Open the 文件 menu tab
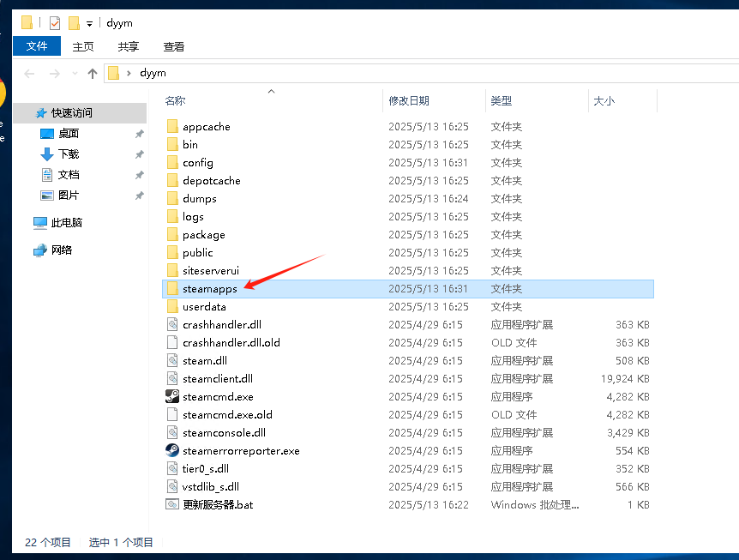Screen dimensions: 739x560 tap(37, 46)
